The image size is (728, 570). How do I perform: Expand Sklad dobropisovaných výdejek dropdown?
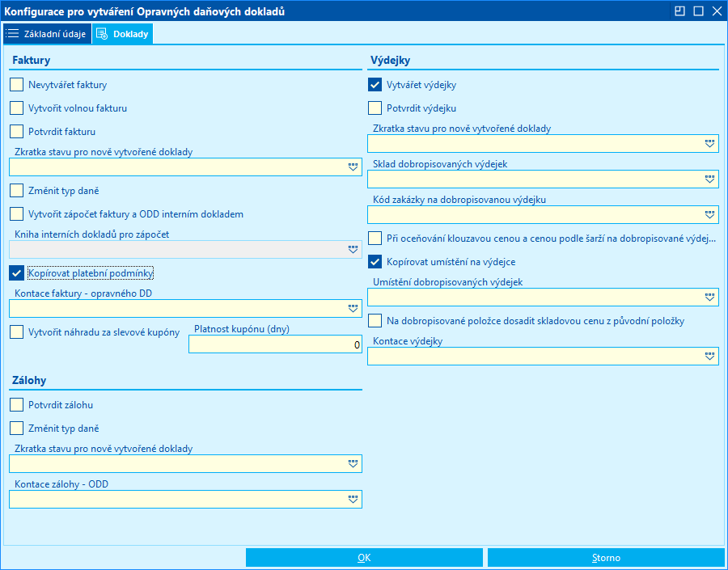[709, 179]
